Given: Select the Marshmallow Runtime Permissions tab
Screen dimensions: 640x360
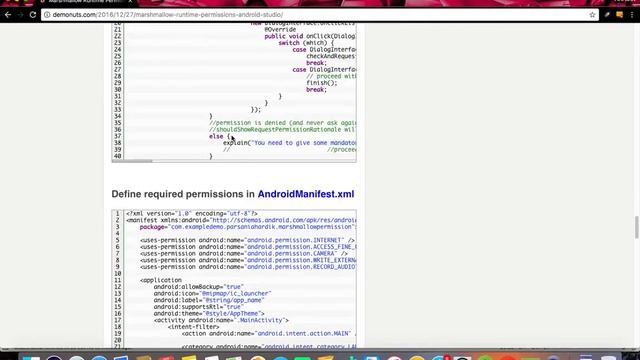Looking at the screenshot, I should tap(84, 2).
